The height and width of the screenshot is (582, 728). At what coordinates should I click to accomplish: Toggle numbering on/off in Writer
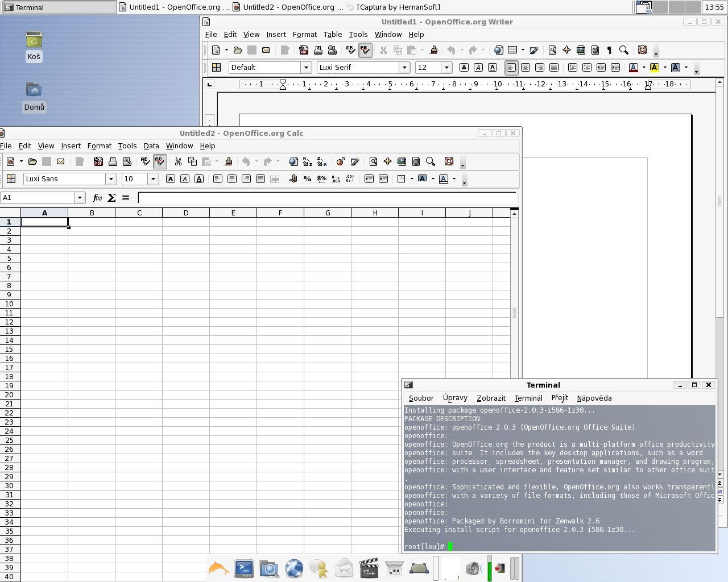[573, 67]
